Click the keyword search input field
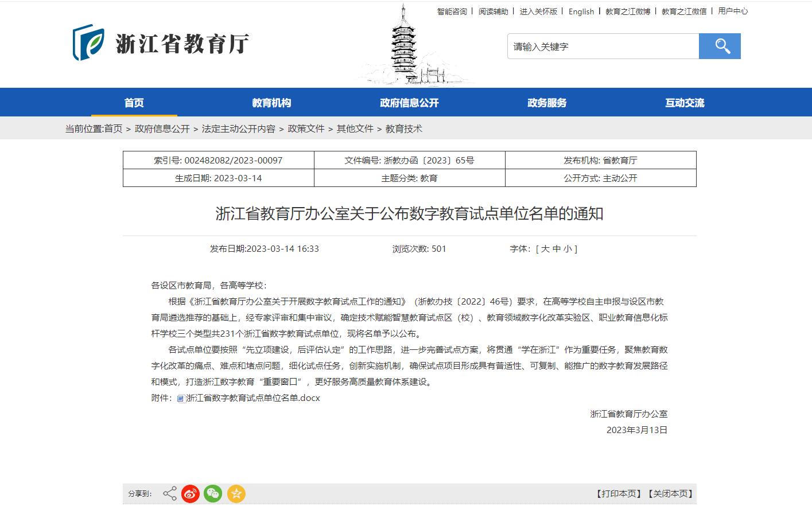The height and width of the screenshot is (526, 812). tap(603, 46)
